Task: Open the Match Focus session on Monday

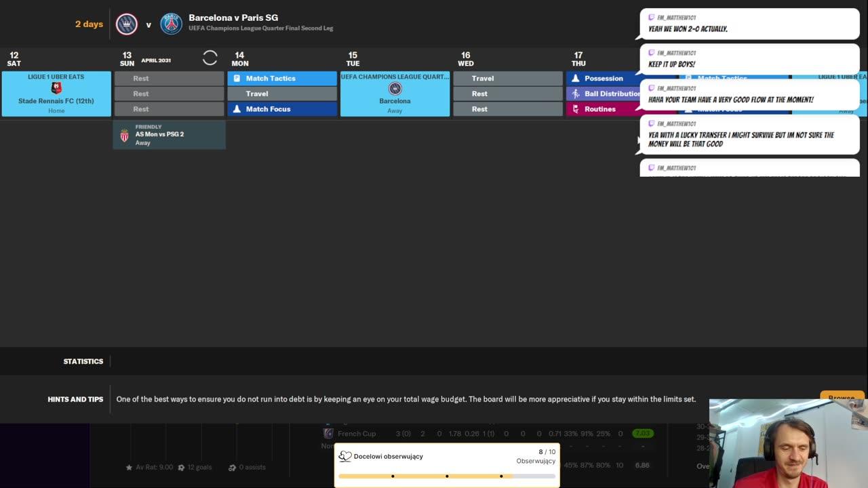Action: [282, 109]
